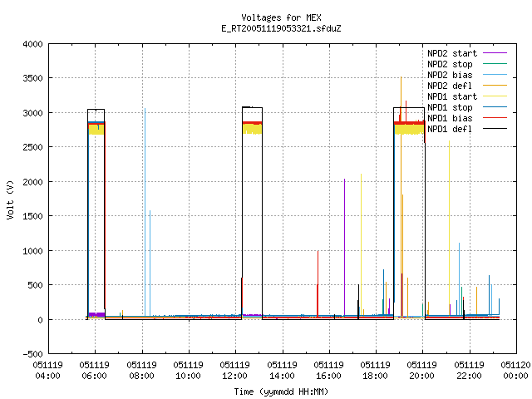The width and height of the screenshot is (532, 399).
Task: Click the light blue NPD2 bias legend line
Action: pyautogui.click(x=495, y=75)
